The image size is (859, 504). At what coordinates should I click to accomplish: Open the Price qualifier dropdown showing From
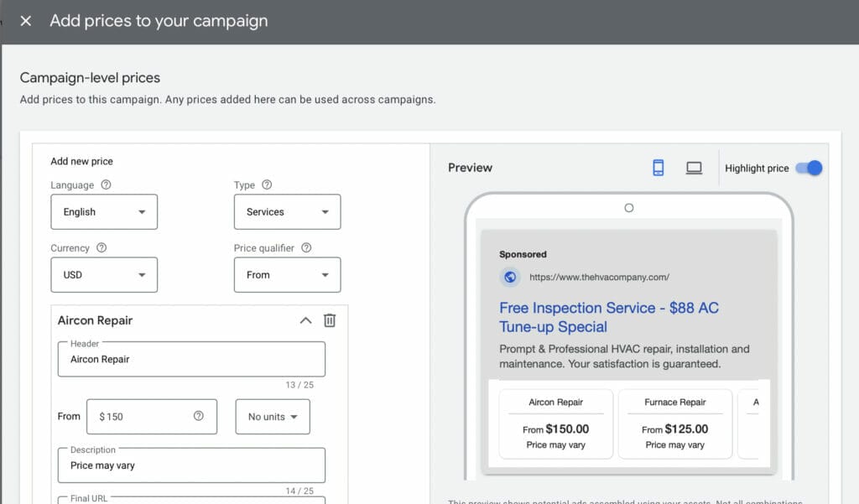tap(287, 275)
